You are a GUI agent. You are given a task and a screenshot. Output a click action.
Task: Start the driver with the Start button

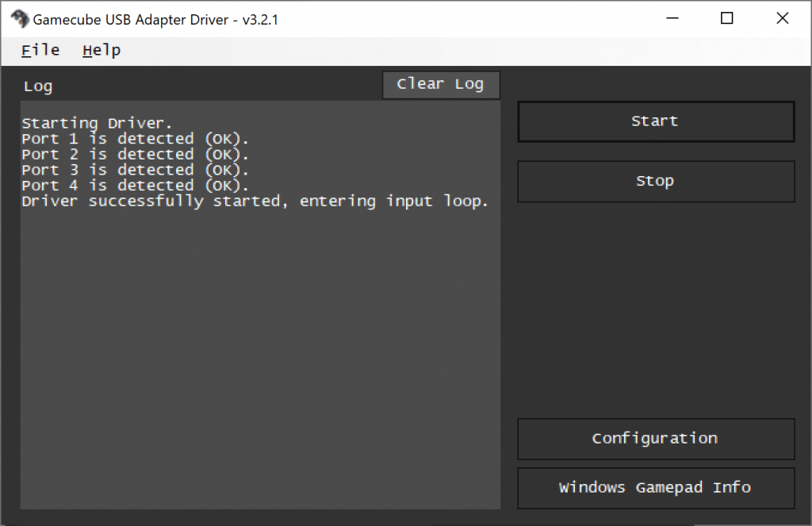point(655,121)
